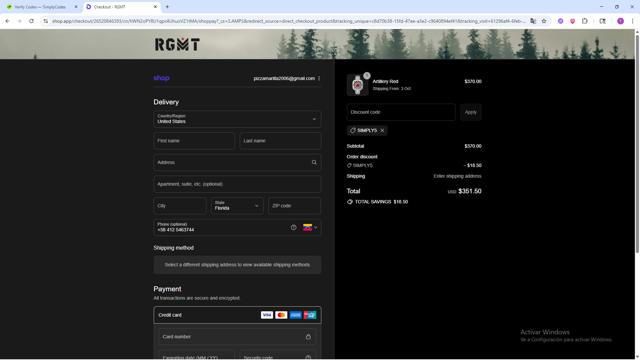Open the browser extensions puzzle icon
The height and width of the screenshot is (360, 640).
click(x=584, y=21)
